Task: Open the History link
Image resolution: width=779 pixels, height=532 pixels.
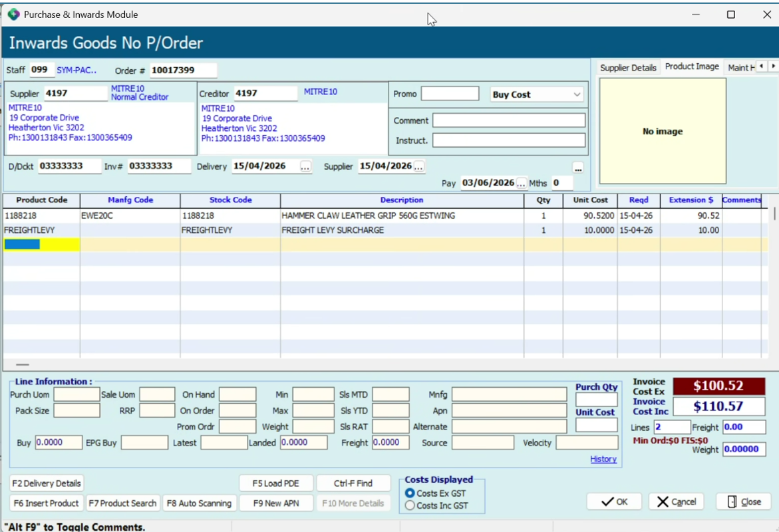Action: (x=603, y=459)
